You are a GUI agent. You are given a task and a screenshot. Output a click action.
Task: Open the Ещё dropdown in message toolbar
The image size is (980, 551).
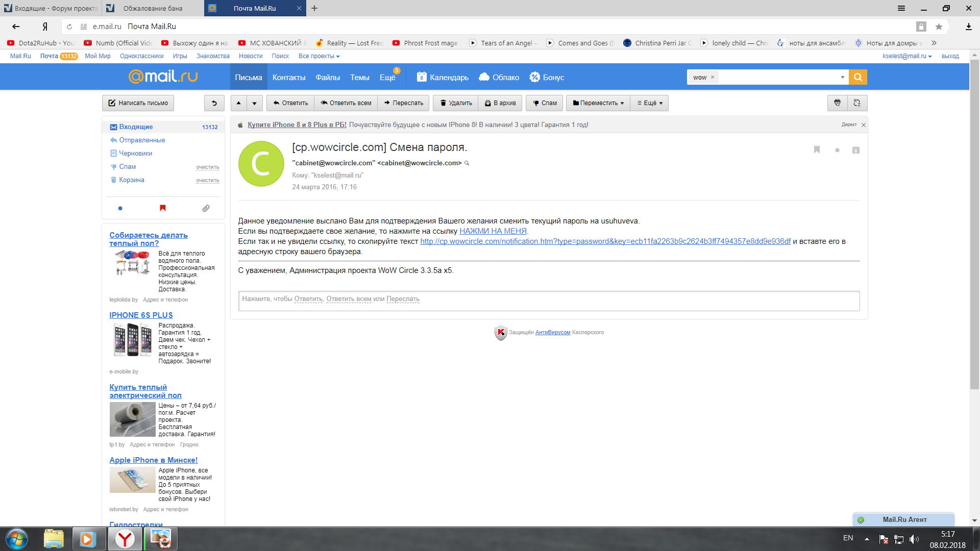pos(649,103)
